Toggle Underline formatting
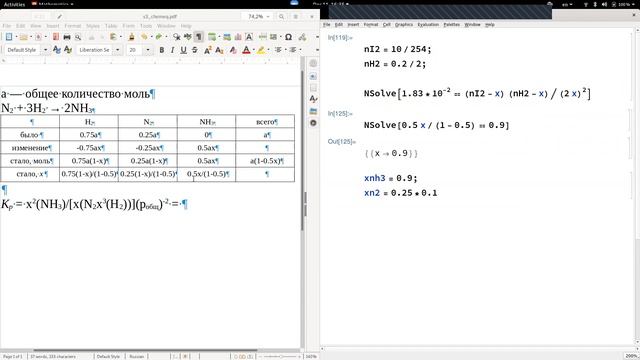Viewport: 640px width, 360px height. coord(183,50)
